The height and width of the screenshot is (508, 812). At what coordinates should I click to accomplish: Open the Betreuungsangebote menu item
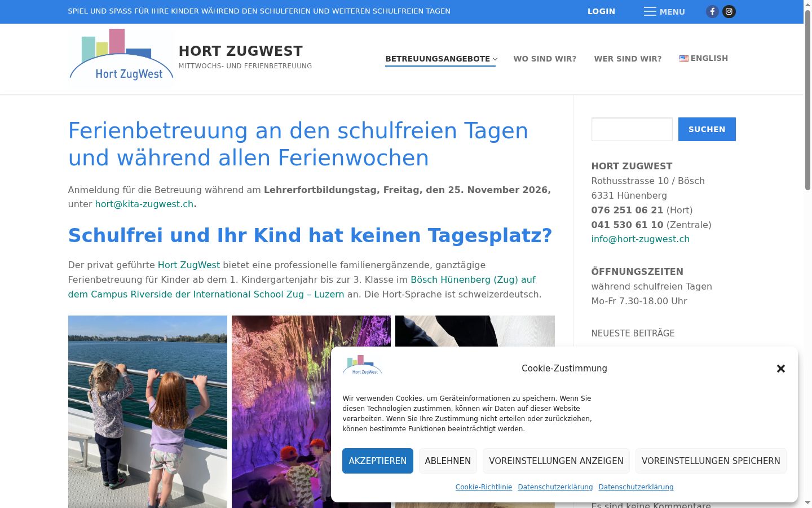tap(438, 59)
